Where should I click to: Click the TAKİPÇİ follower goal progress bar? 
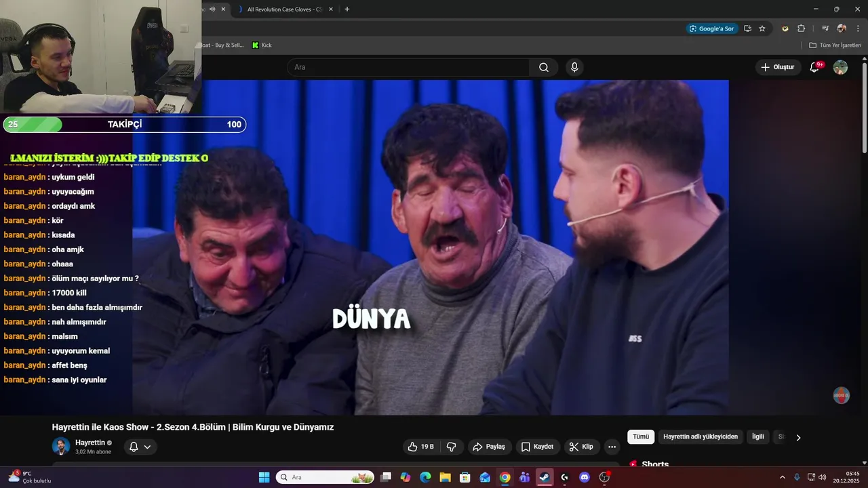click(125, 125)
